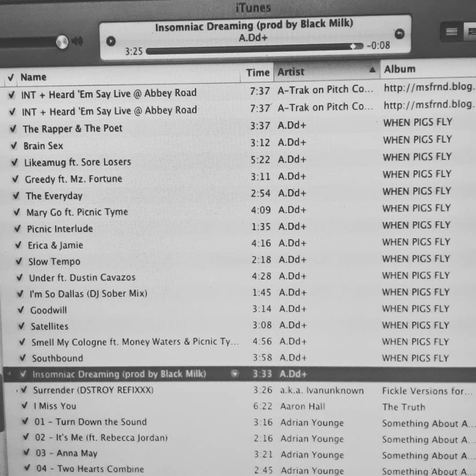Toggle checkbox for I Miss You
476x476 pixels.
25,406
